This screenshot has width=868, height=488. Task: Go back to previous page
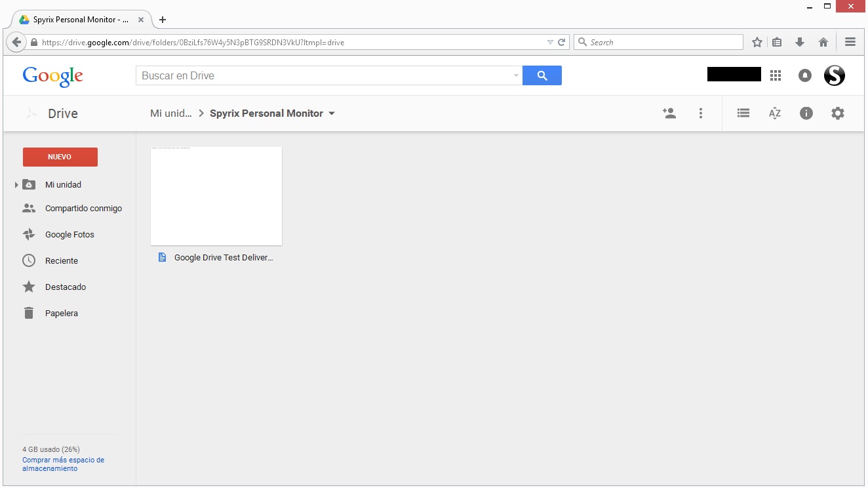(x=17, y=42)
